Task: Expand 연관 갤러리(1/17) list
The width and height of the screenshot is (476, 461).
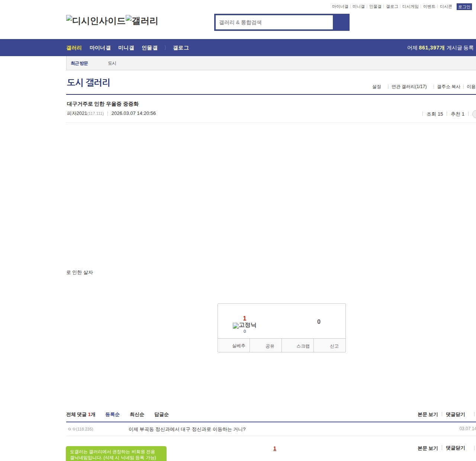Action: (x=409, y=87)
